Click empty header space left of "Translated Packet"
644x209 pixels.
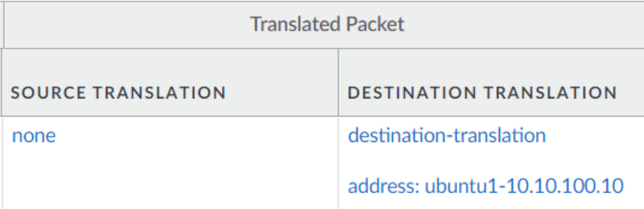[x=123, y=24]
